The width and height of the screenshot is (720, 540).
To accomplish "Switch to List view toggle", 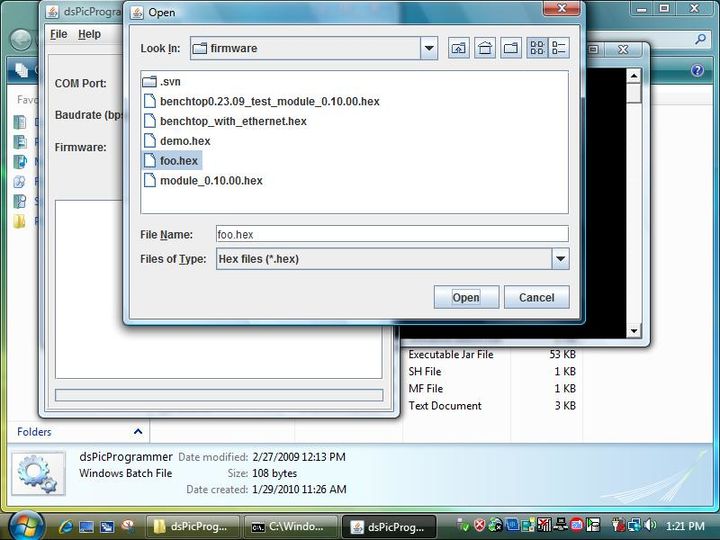I will (x=537, y=48).
